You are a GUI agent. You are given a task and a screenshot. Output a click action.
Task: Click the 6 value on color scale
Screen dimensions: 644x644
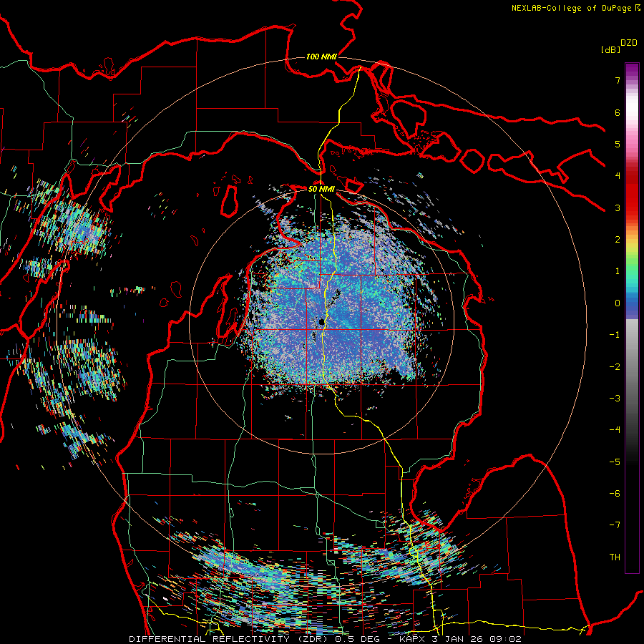click(x=618, y=112)
